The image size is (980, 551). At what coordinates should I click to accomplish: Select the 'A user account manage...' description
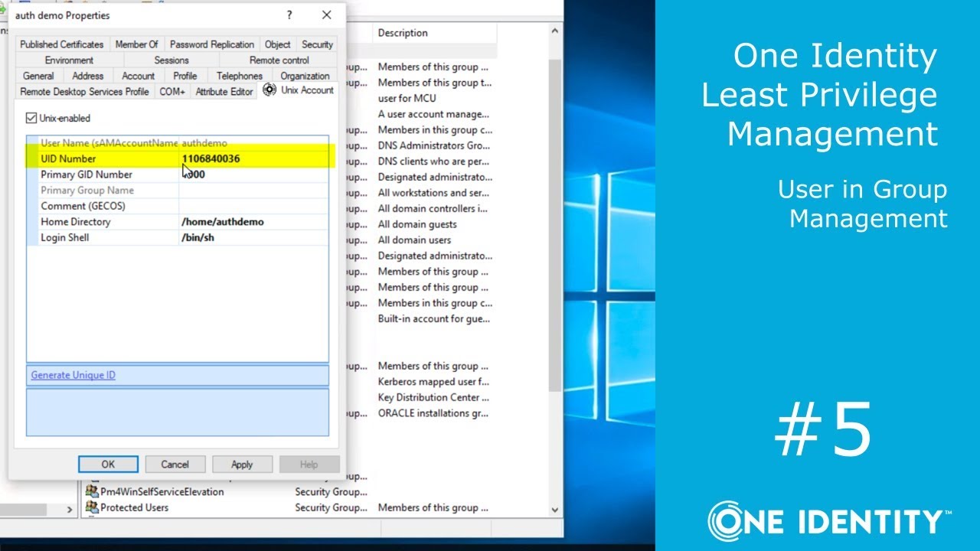point(433,114)
